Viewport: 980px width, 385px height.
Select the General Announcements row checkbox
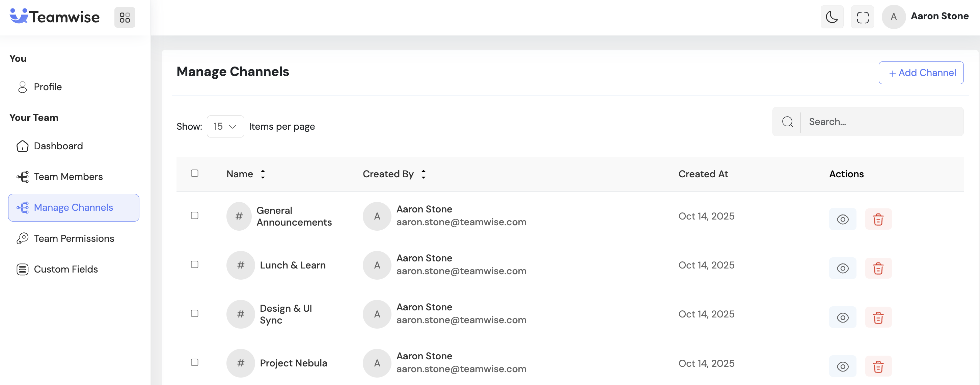click(194, 215)
